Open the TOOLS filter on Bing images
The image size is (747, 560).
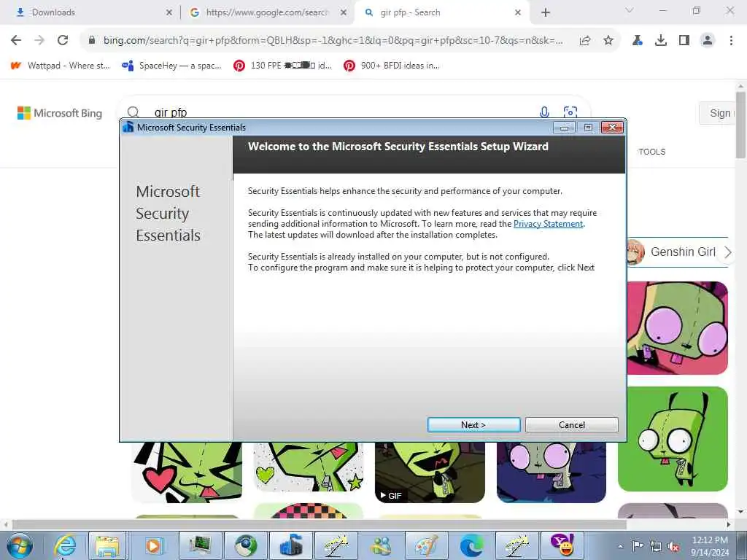pos(651,152)
